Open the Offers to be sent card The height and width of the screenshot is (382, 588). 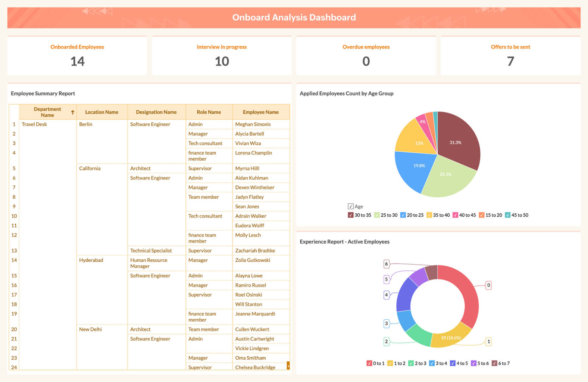pyautogui.click(x=510, y=56)
